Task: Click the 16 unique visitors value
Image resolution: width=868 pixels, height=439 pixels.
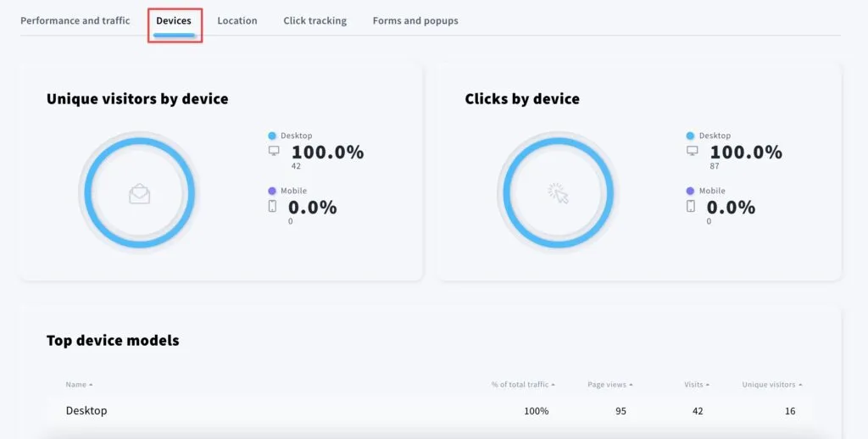Action: (790, 411)
